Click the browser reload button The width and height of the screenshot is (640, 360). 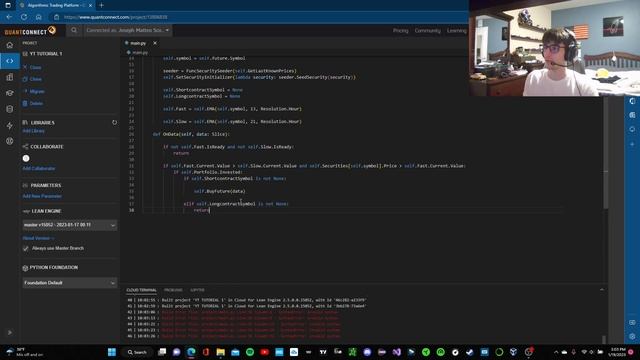[x=24, y=17]
